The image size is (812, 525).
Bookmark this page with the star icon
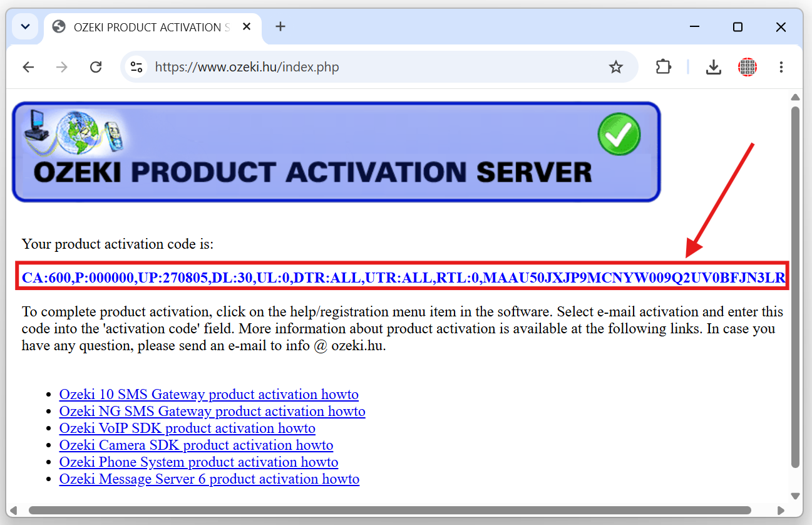(x=616, y=67)
